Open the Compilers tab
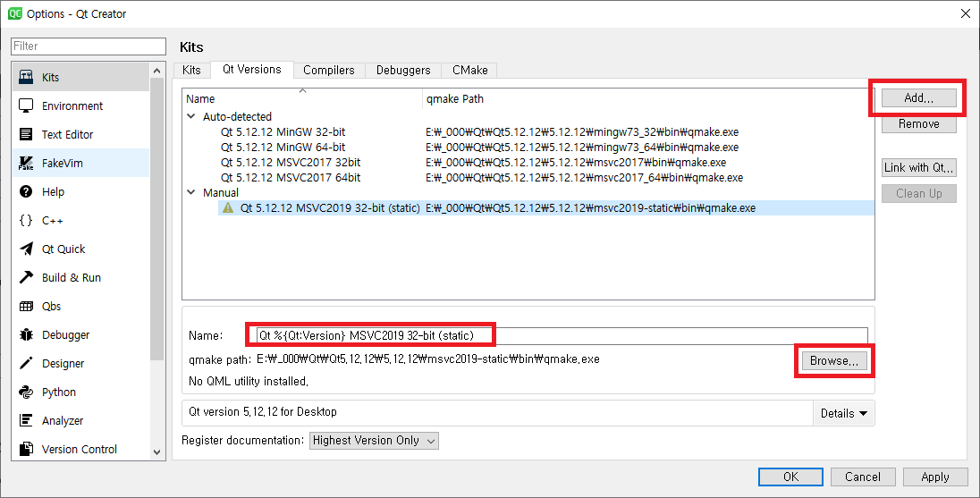 click(x=329, y=70)
